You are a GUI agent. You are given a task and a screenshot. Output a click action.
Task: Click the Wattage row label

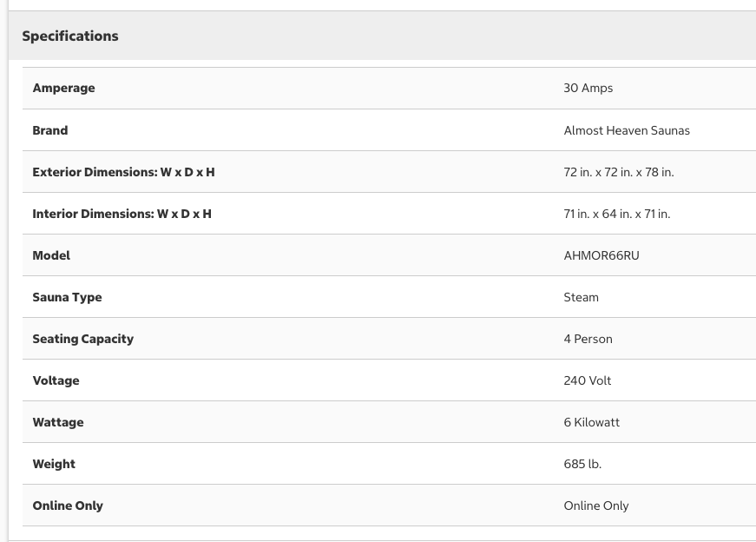click(58, 422)
